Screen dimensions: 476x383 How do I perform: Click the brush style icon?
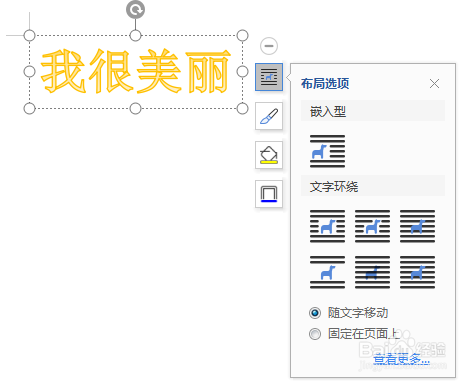tap(269, 116)
